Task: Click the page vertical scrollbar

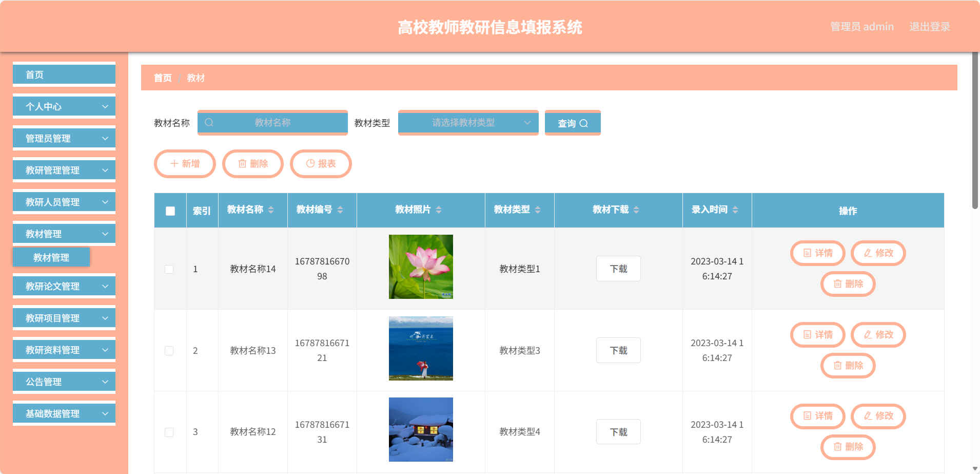Action: click(x=975, y=130)
